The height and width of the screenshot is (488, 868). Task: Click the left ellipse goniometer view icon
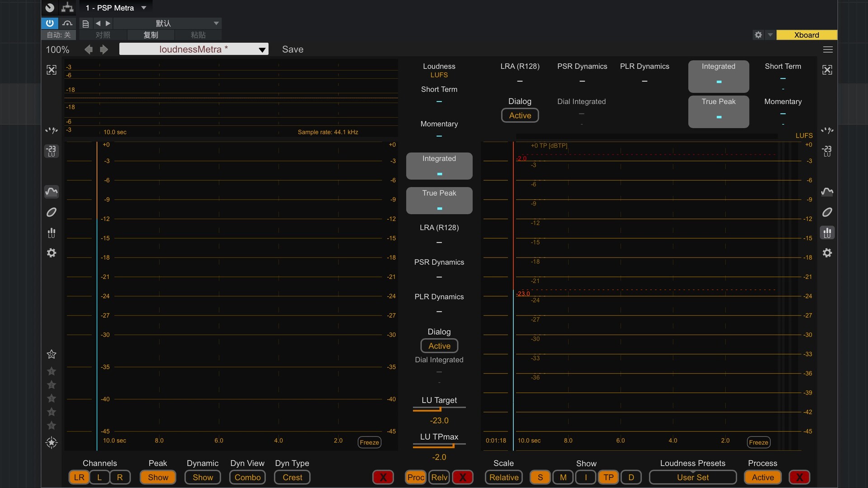click(x=52, y=212)
